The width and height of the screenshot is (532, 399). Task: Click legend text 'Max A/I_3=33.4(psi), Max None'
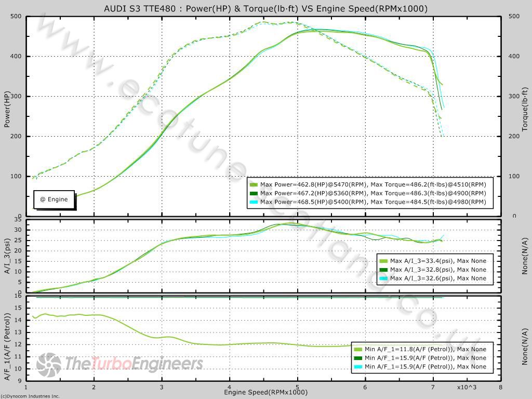point(438,261)
